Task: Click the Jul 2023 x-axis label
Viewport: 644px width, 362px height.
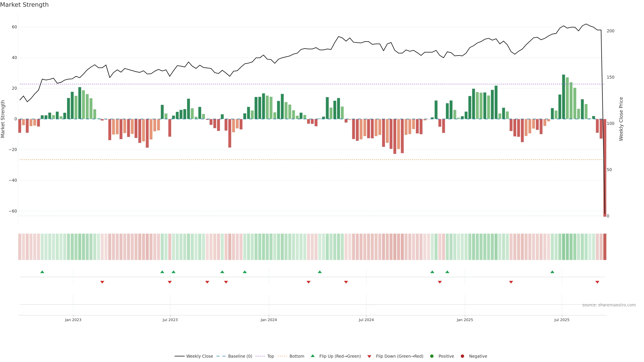Action: pyautogui.click(x=170, y=320)
